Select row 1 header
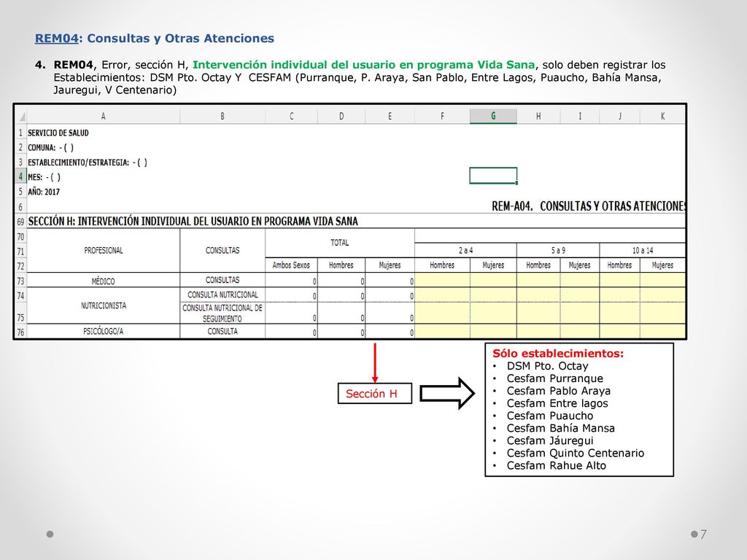747x560 pixels. [x=20, y=133]
